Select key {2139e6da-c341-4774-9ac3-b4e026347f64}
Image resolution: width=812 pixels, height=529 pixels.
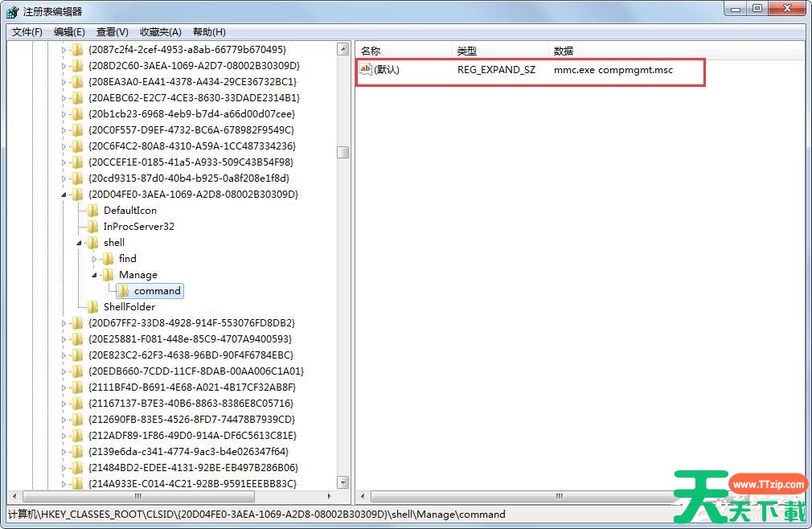click(x=188, y=451)
